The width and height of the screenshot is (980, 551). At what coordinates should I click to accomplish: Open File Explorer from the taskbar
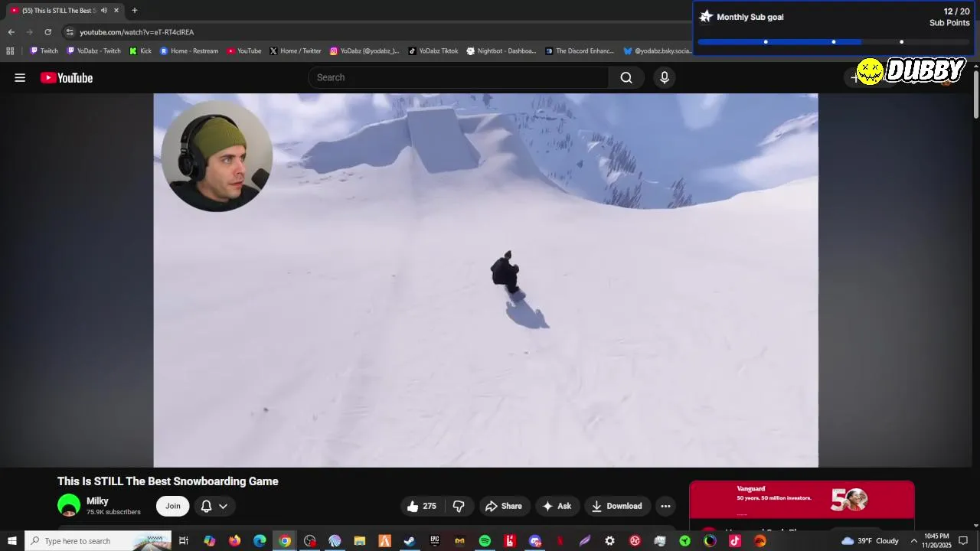359,541
